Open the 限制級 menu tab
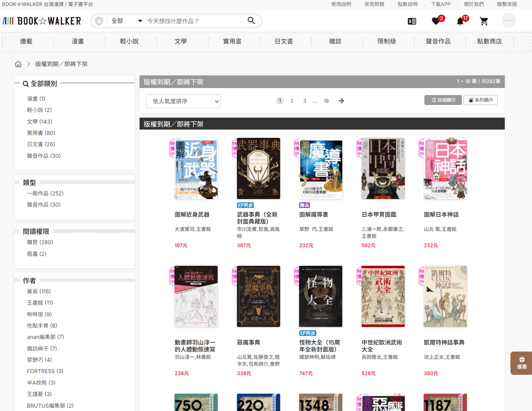 coord(387,41)
